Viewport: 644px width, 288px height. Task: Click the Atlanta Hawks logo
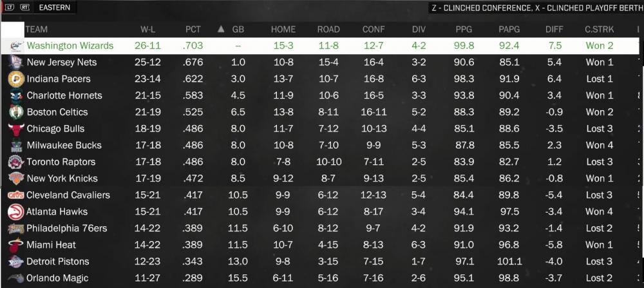(15, 212)
